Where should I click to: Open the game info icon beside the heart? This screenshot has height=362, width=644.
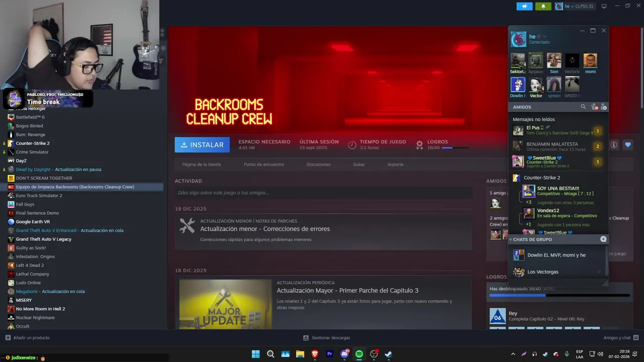pos(614,145)
